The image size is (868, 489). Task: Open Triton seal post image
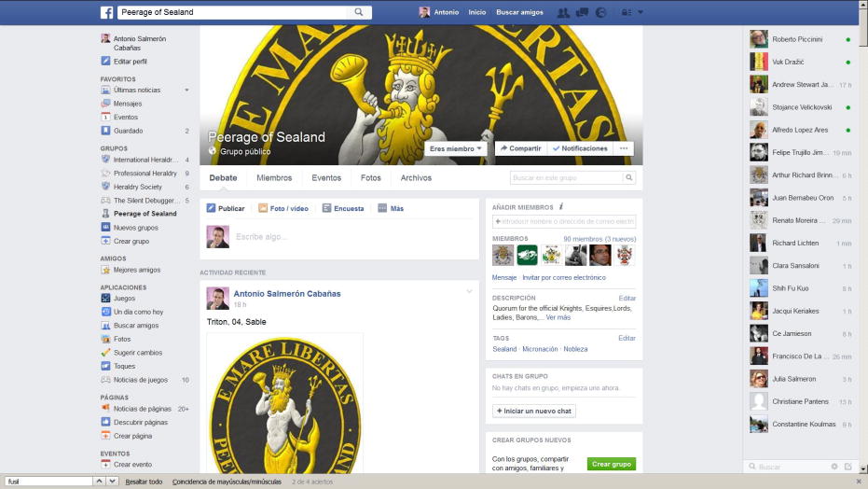coord(284,403)
